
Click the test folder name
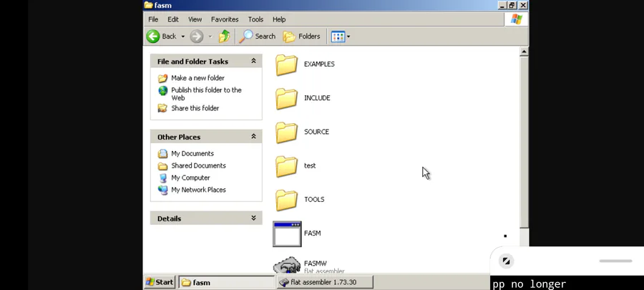[310, 165]
